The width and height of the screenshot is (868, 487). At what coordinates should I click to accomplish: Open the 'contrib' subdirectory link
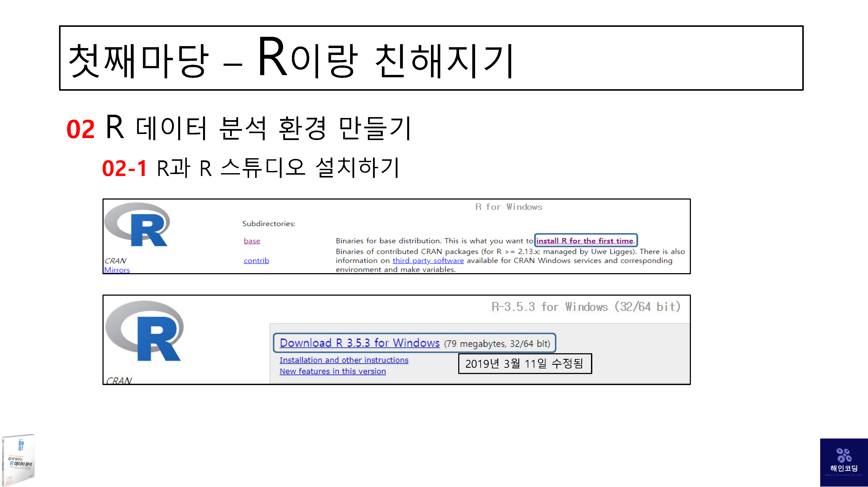click(x=256, y=260)
